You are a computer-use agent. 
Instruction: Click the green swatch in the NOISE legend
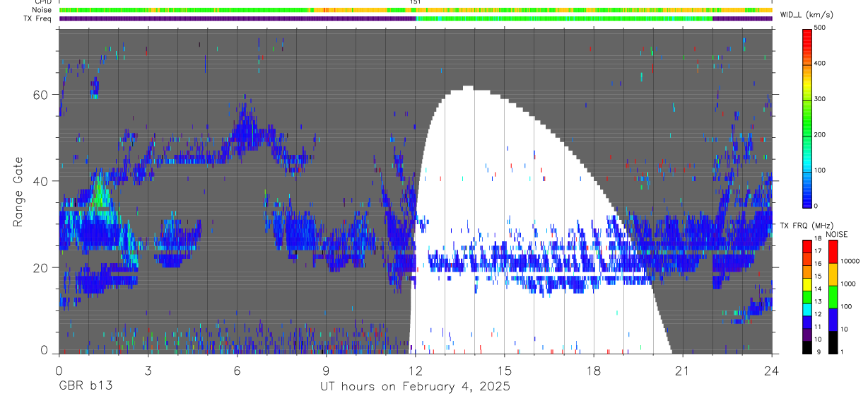[x=833, y=296]
